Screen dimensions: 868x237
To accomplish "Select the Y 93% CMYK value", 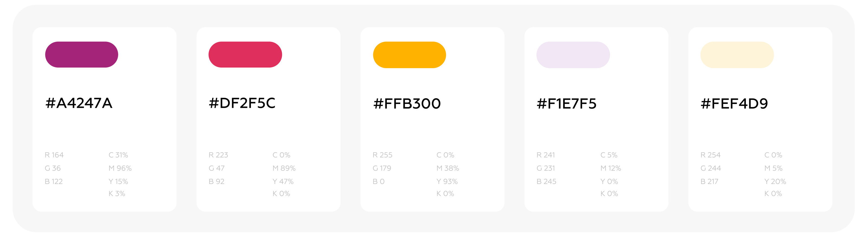I will coord(447,182).
